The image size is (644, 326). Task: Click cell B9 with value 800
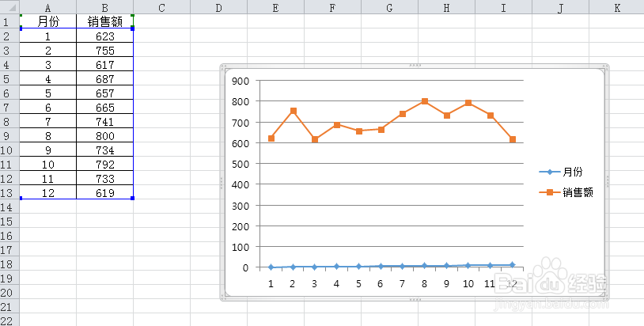104,135
